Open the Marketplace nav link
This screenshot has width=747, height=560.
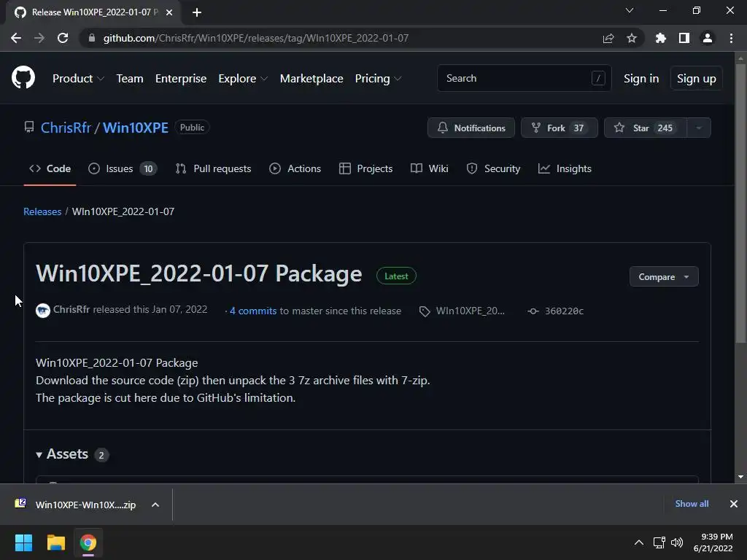click(x=311, y=79)
